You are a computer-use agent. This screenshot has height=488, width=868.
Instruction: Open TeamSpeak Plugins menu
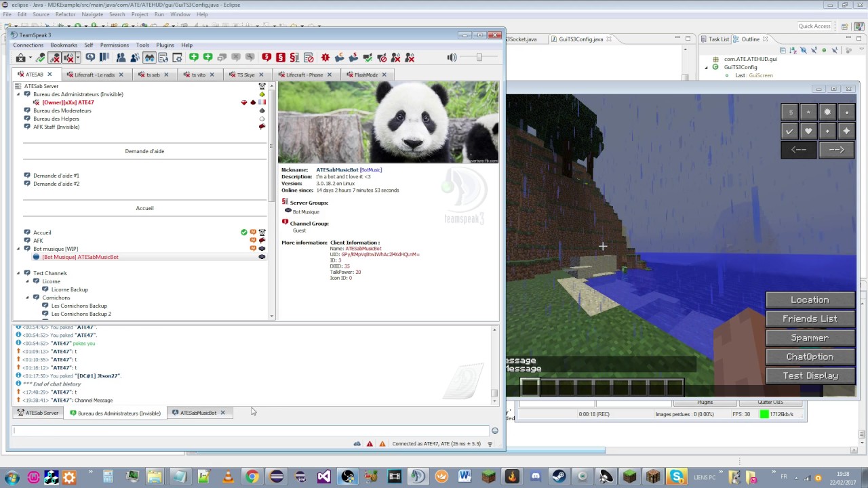coord(165,45)
